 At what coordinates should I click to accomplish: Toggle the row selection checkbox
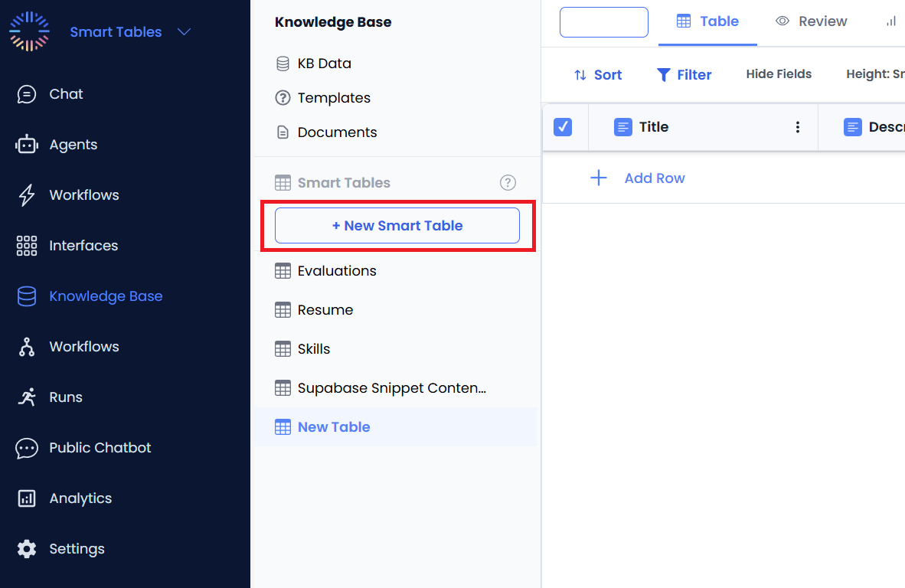[x=564, y=127]
